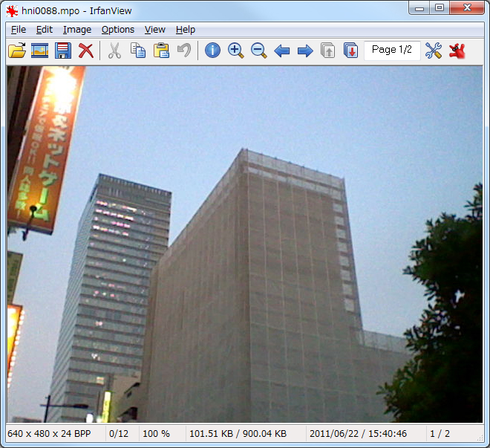
Task: Open the slideshow filmstrip icon
Action: (x=39, y=51)
